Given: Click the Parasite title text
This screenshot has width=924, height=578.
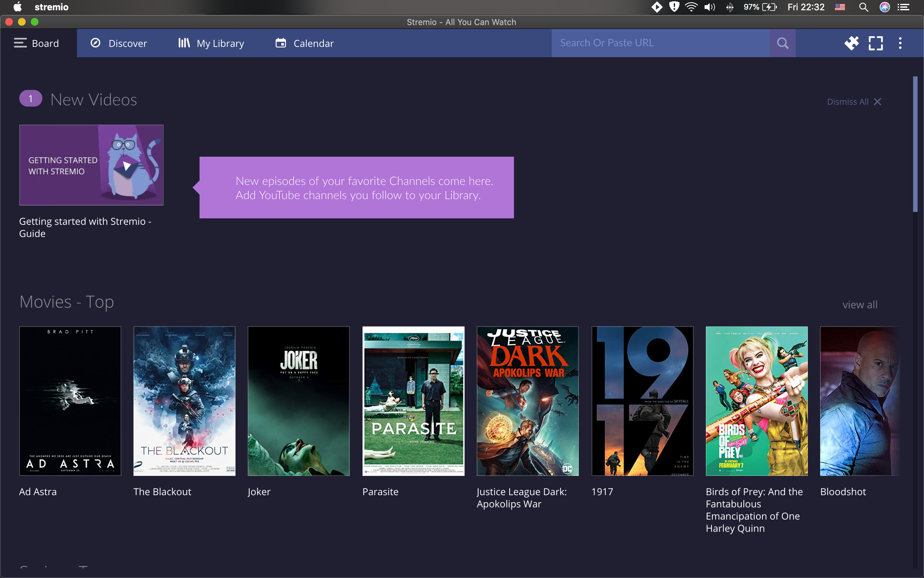Looking at the screenshot, I should [380, 492].
